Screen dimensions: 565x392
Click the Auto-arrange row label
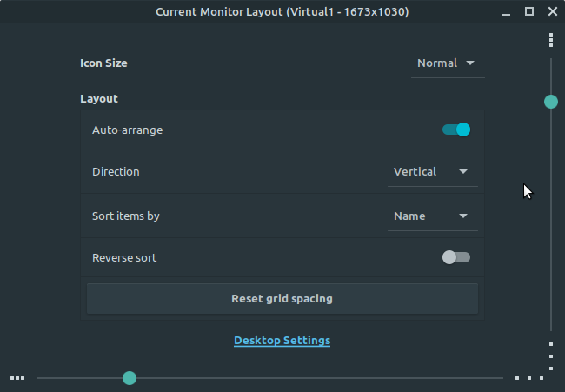[x=127, y=130]
